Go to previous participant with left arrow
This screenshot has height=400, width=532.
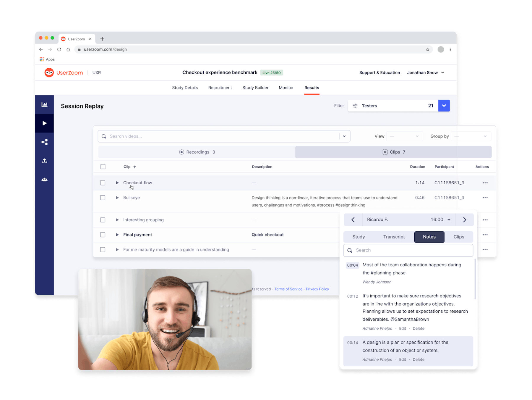pos(353,220)
